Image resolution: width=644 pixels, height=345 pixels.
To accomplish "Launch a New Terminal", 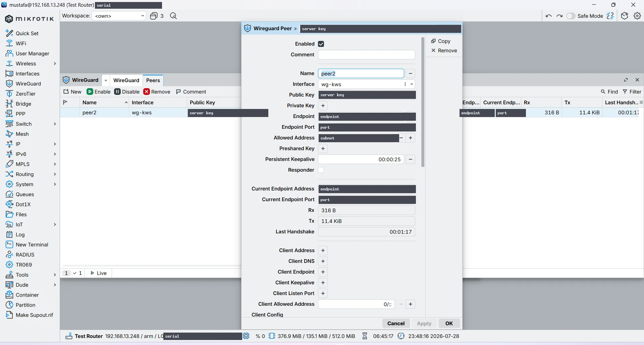I will point(27,244).
